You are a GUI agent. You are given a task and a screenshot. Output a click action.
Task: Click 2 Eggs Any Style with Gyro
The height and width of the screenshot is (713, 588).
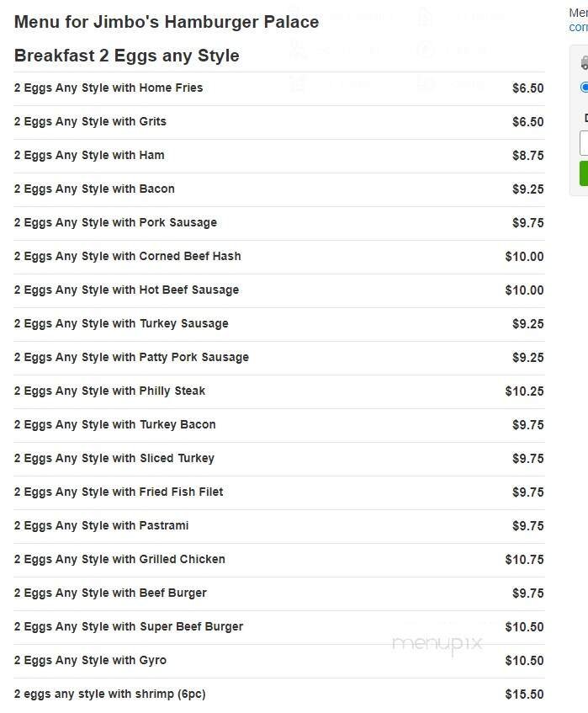[x=90, y=660]
